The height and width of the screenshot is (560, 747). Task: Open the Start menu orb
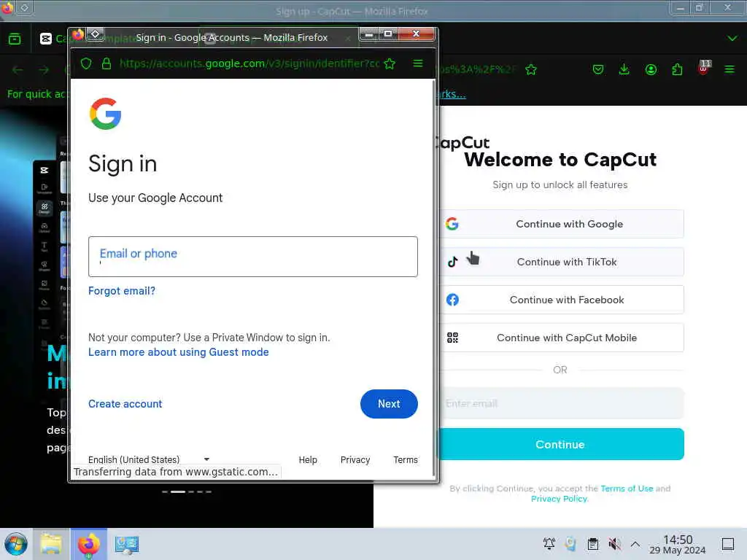[x=16, y=544]
